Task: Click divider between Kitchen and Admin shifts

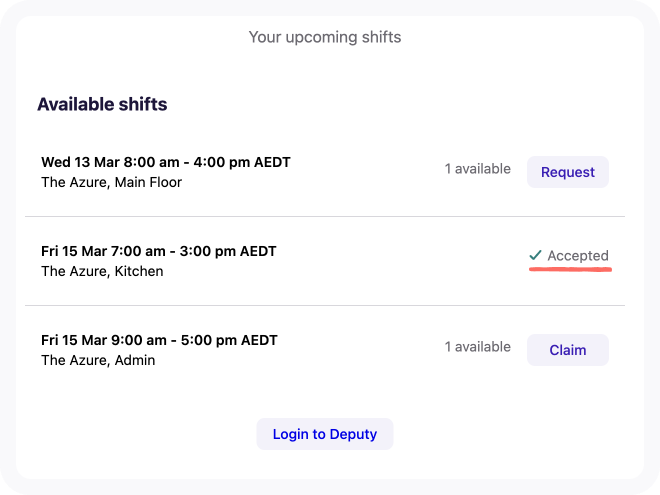Action: (325, 305)
